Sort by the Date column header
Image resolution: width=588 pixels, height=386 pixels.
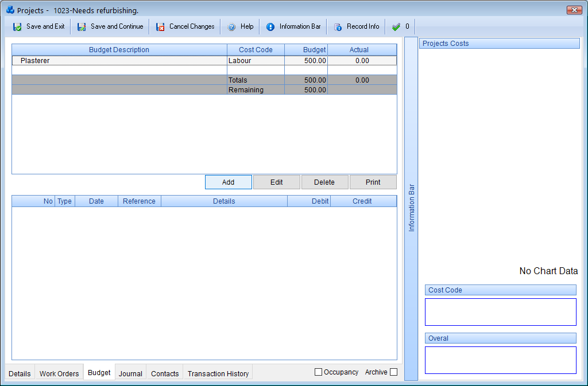point(96,201)
